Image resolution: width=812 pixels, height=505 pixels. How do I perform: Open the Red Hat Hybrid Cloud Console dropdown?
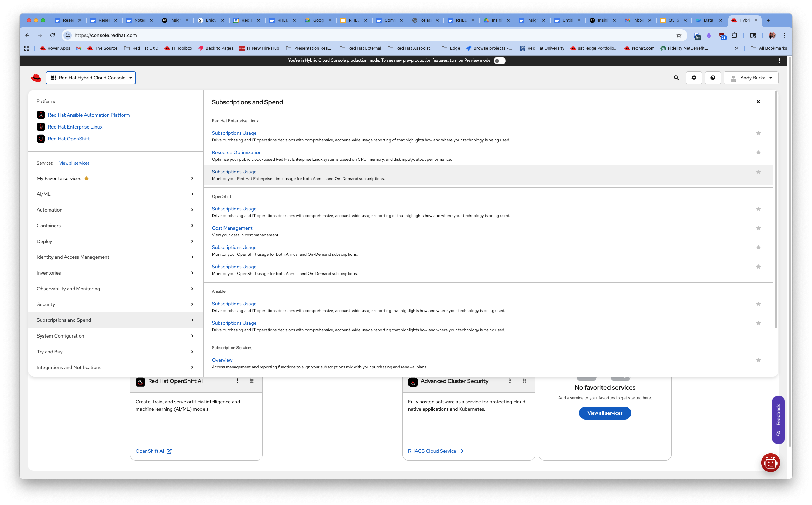[x=91, y=78]
